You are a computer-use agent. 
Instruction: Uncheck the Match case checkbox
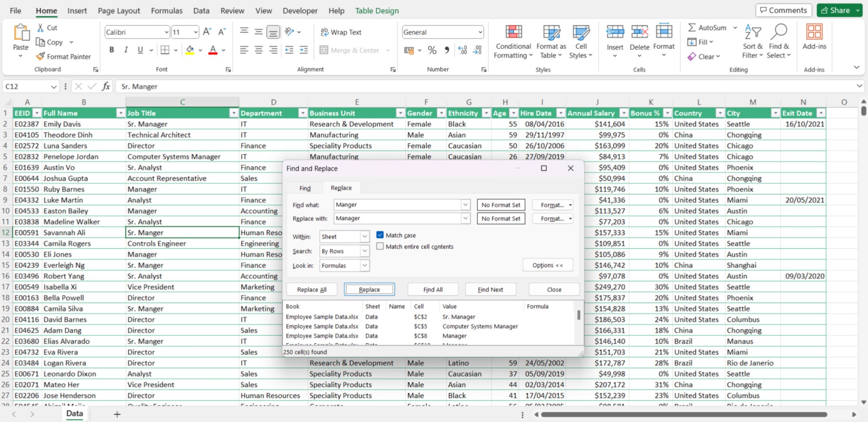380,235
